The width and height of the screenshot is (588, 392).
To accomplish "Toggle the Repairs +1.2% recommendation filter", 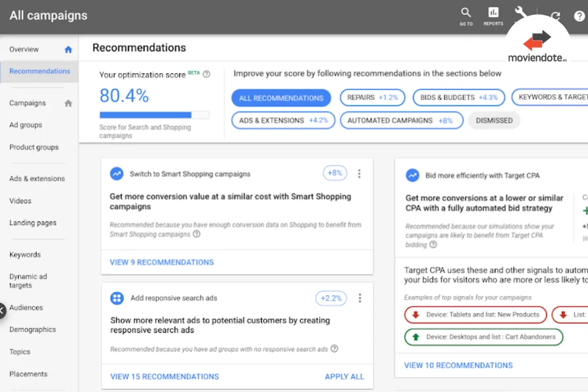I will [x=372, y=97].
